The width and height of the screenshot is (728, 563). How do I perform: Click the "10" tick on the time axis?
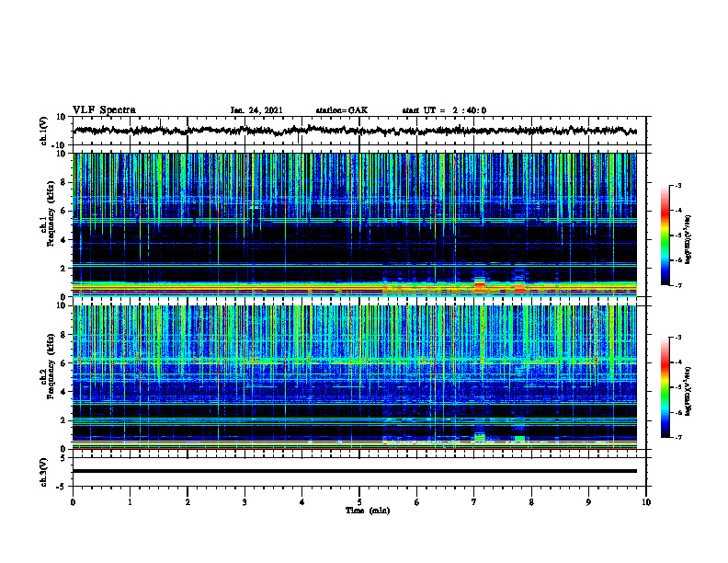[646, 502]
